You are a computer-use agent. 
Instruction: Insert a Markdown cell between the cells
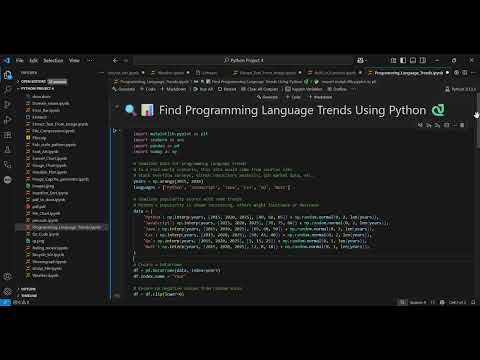pyautogui.click(x=320, y=97)
